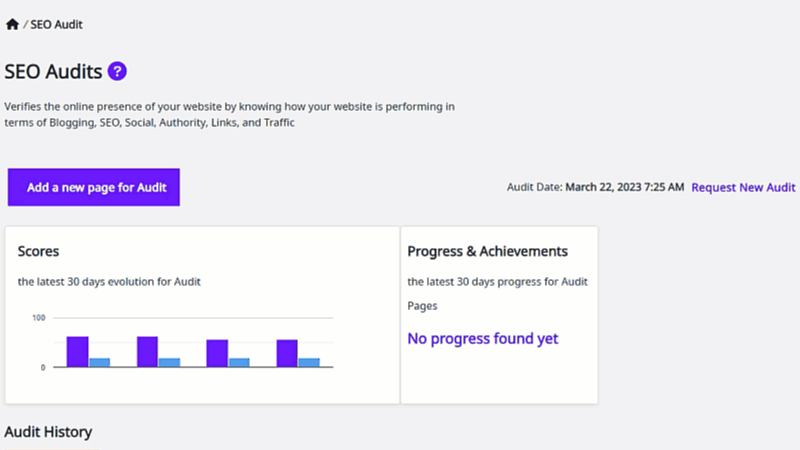Select the first purple bar in the Scores chart
The width and height of the screenshot is (800, 450).
(x=78, y=352)
